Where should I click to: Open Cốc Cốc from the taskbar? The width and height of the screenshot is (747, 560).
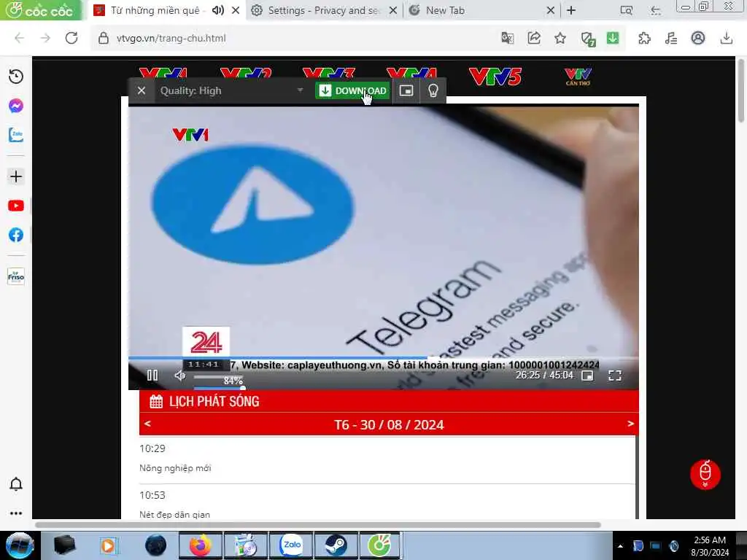coord(379,545)
